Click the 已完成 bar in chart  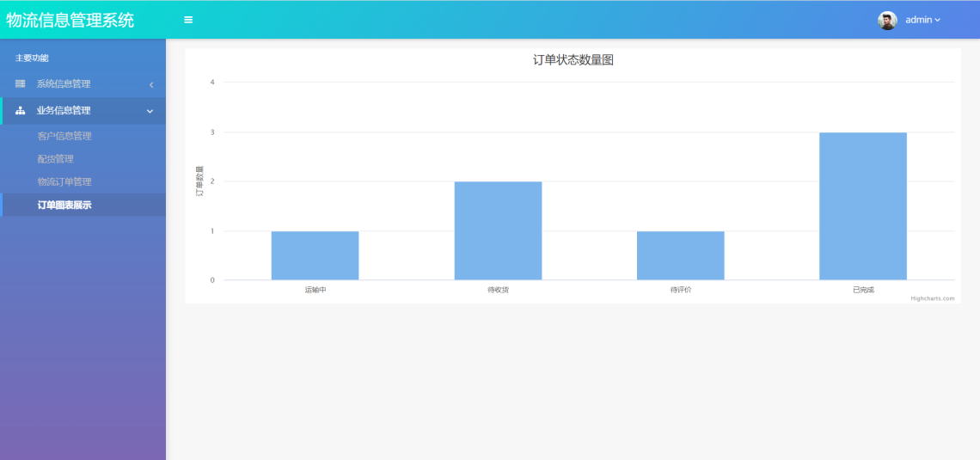[x=863, y=206]
